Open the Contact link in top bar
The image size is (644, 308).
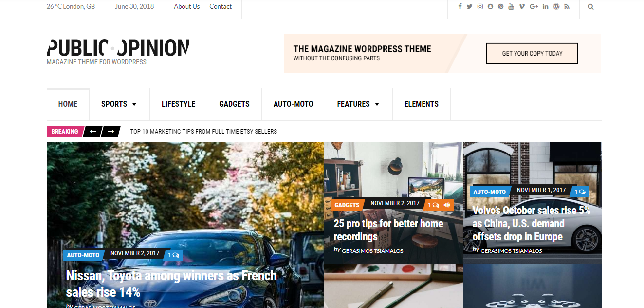[x=221, y=6]
